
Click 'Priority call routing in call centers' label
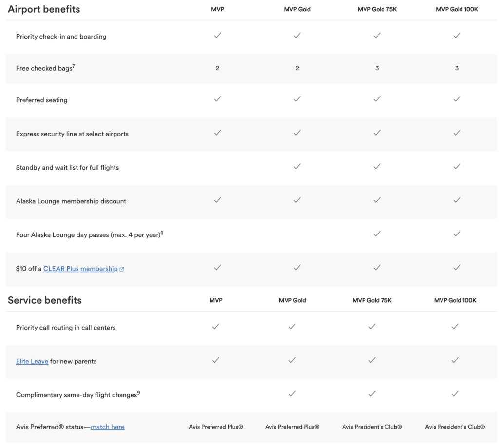(66, 328)
